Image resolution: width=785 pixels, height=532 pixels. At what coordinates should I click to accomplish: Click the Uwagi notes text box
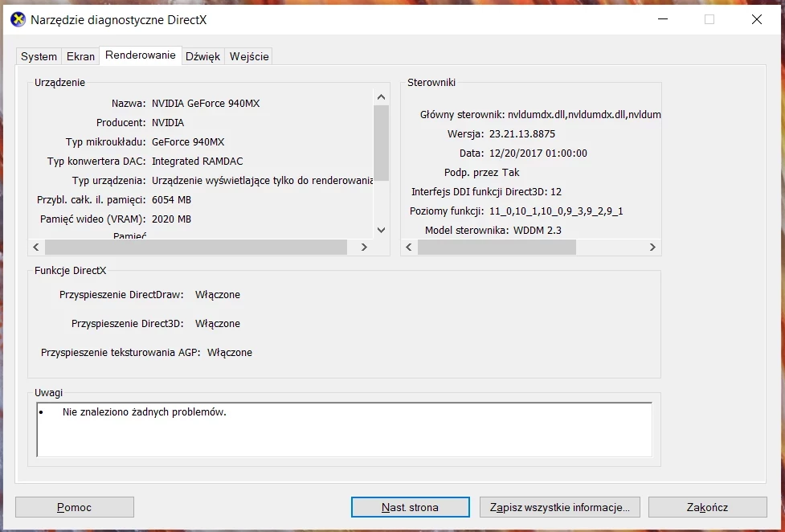[x=345, y=430]
